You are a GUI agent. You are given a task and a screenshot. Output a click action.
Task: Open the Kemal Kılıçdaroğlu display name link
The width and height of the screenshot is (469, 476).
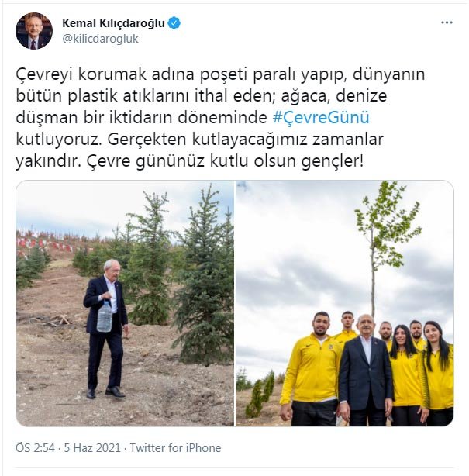pos(113,23)
